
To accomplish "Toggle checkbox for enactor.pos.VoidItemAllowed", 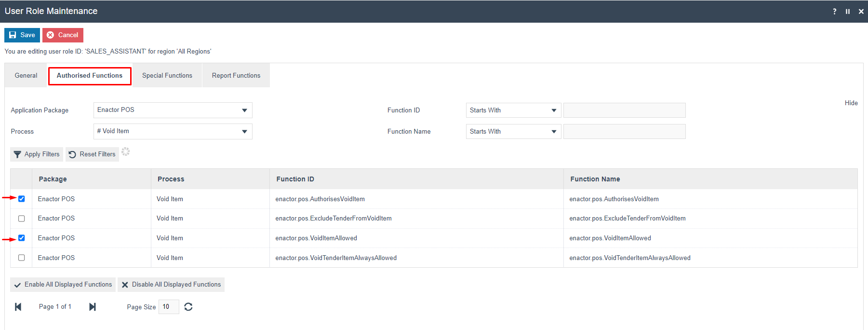I will pyautogui.click(x=22, y=238).
